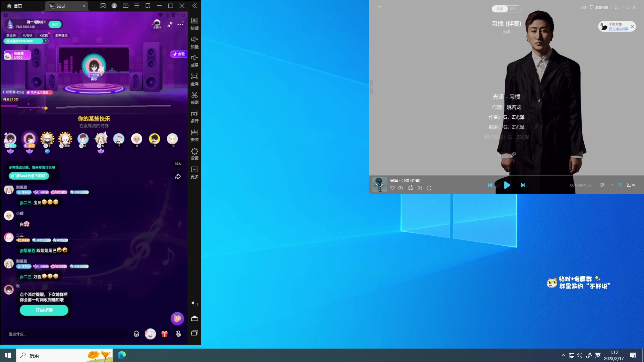Click the green 开启提醒 button
Image resolution: width=644 pixels, height=362 pixels.
tap(44, 310)
